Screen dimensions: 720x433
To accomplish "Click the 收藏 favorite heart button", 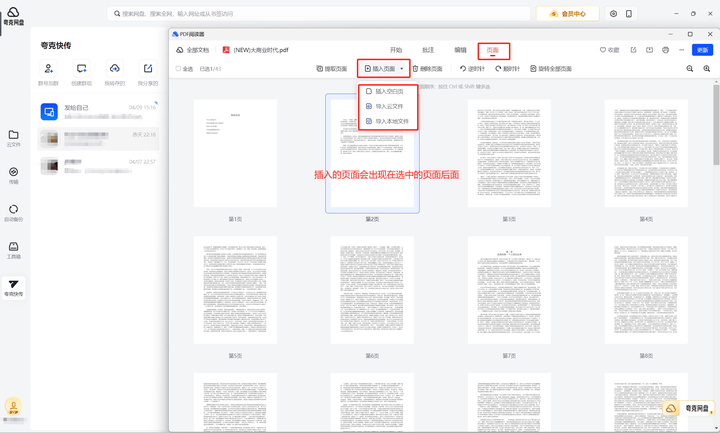I will pos(609,50).
